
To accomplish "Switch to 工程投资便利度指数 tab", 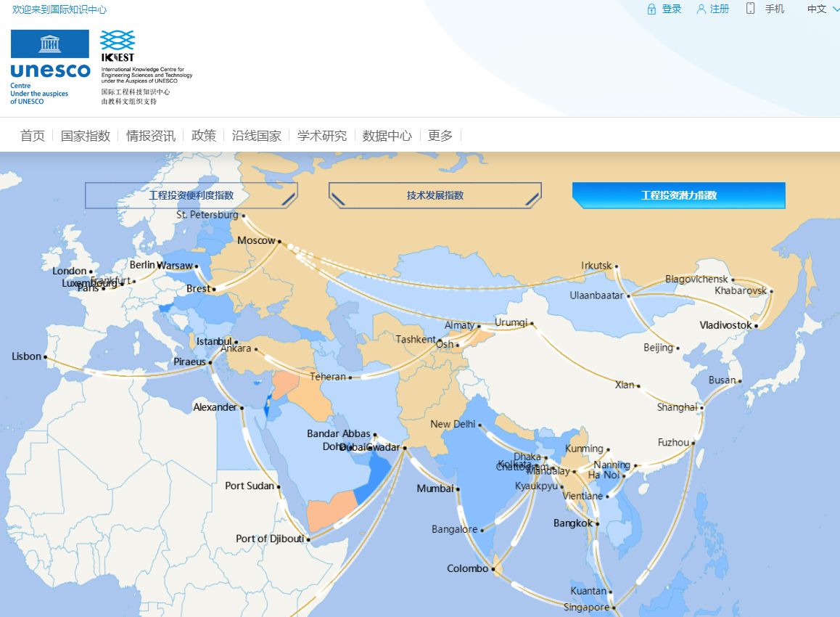I will [192, 195].
